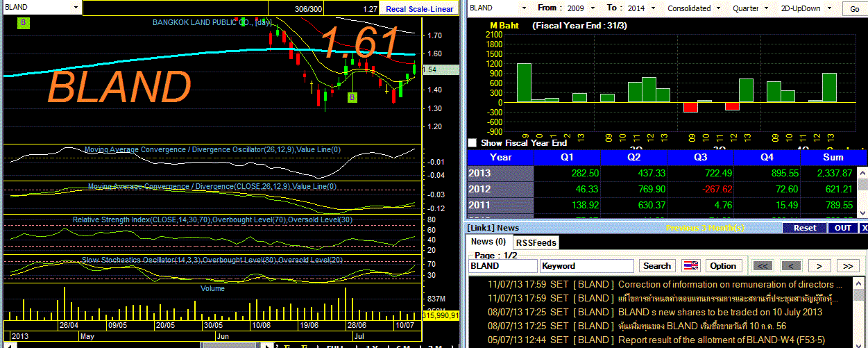Screen dimensions: 868x348
Task: Go to last news page with >>
Action: click(x=848, y=265)
